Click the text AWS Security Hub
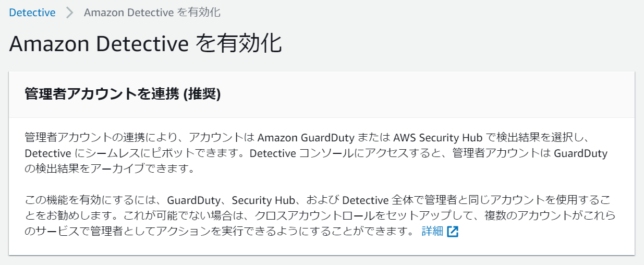Viewport: 644px width, 265px height. (441, 138)
